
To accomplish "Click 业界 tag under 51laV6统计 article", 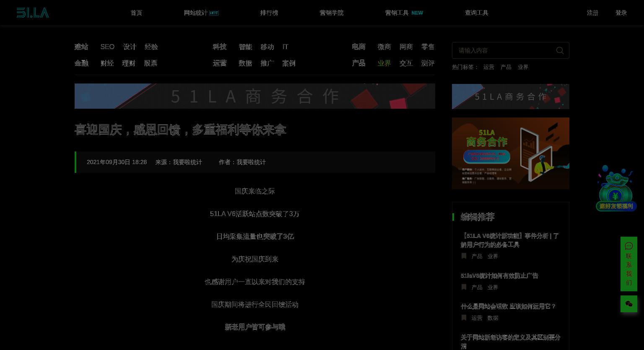I will coord(493,287).
